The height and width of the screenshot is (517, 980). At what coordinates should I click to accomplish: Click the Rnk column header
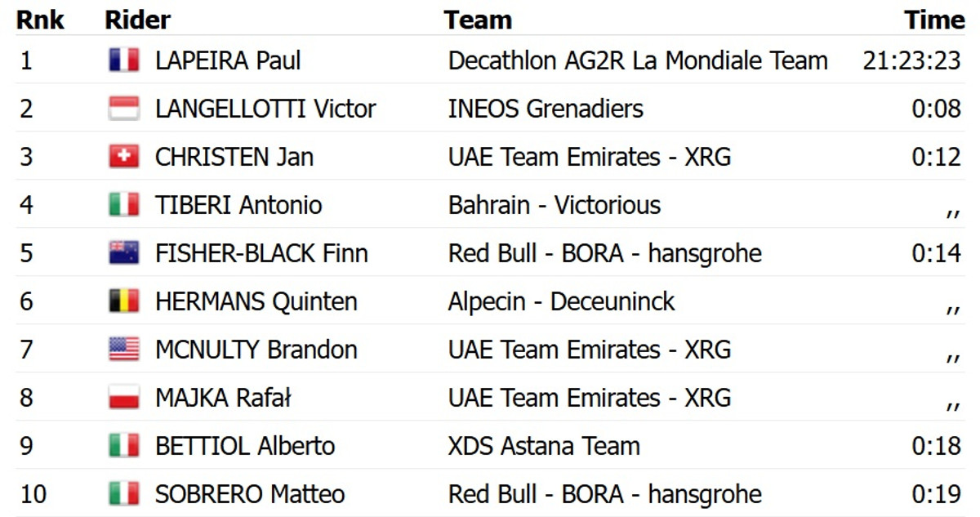click(x=40, y=20)
